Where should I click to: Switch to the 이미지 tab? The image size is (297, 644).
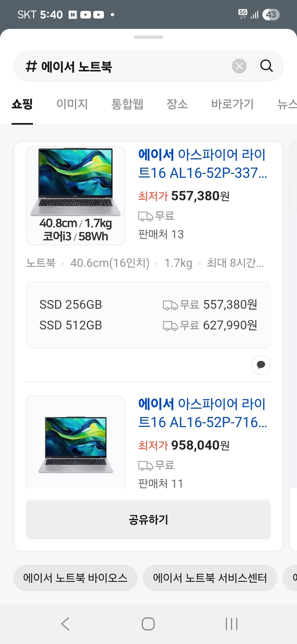click(72, 104)
